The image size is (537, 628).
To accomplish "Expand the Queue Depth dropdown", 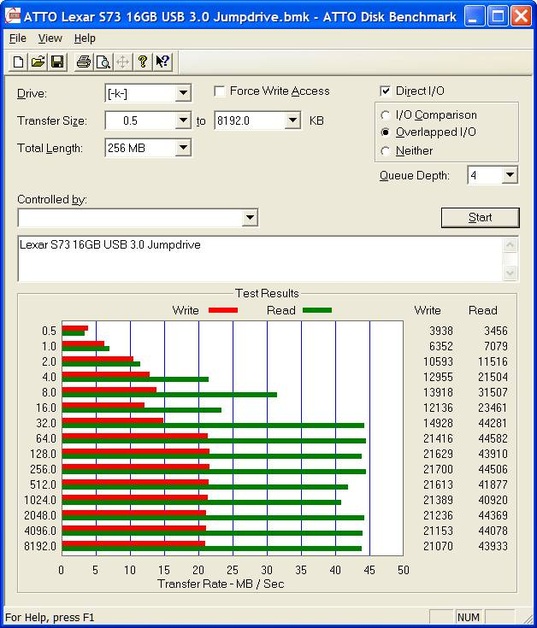I will click(510, 175).
